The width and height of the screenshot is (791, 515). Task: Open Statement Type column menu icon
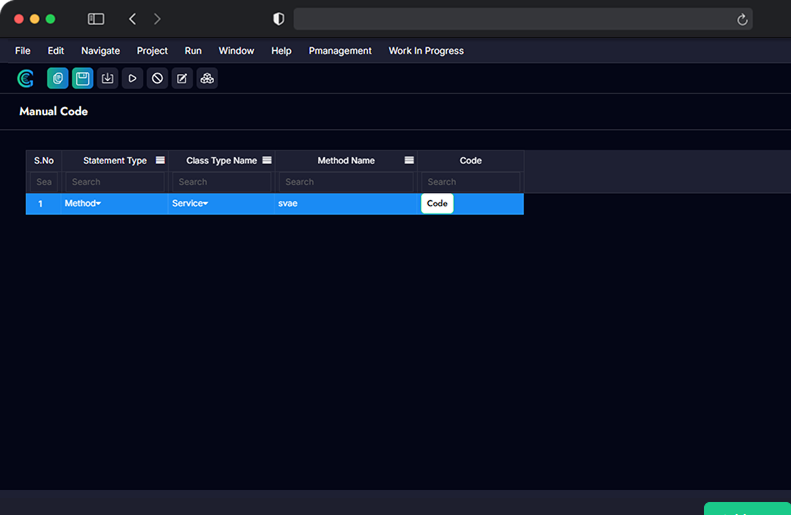160,160
